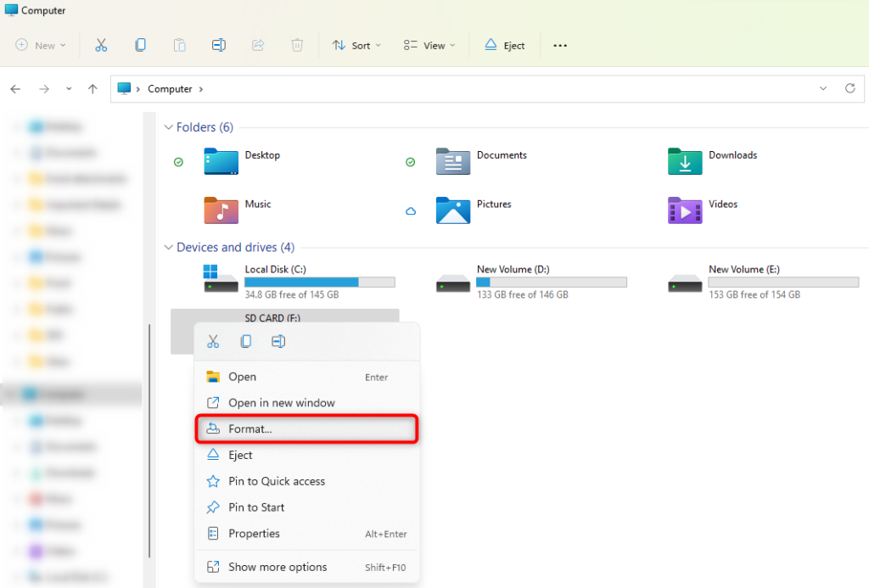
Task: Collapse the Devices and drives group
Action: (x=167, y=248)
